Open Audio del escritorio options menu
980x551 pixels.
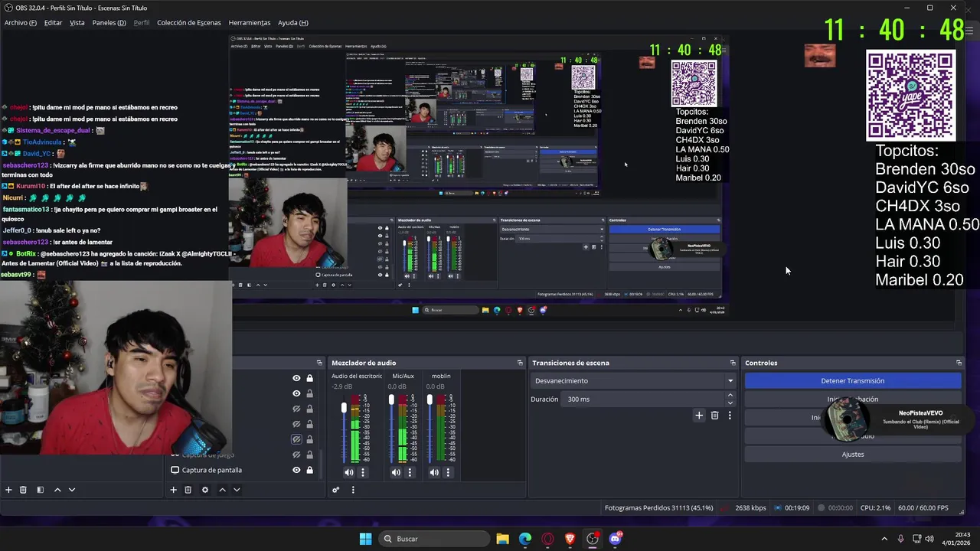[363, 472]
